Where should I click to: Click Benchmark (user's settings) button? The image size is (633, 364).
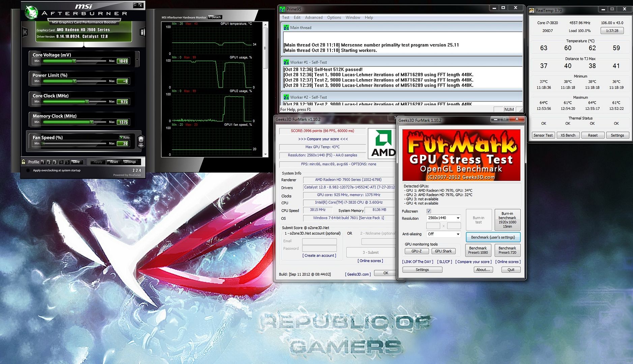493,237
